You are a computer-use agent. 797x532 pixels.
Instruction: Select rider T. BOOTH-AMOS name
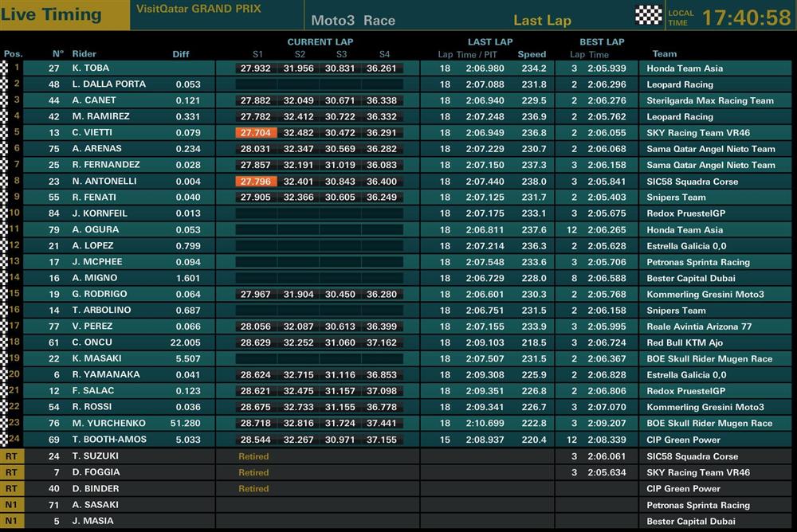109,440
